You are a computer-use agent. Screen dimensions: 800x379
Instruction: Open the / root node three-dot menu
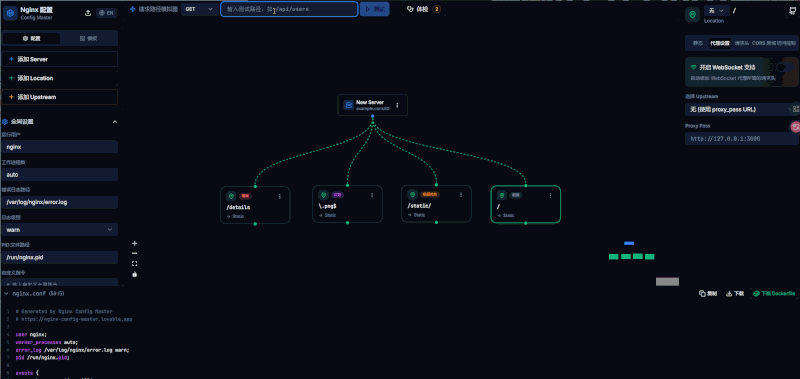click(550, 195)
